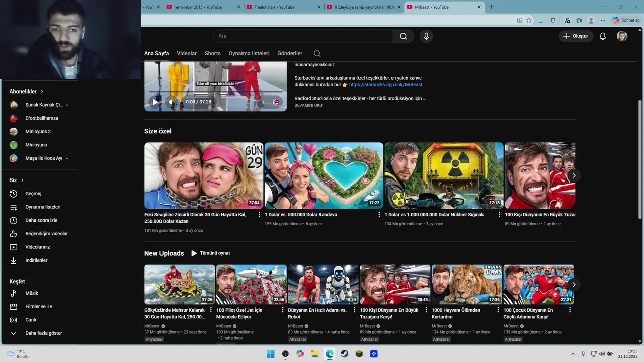Add page to favorites with star icon
Image resolution: width=644 pixels, height=362 pixels.
529,20
